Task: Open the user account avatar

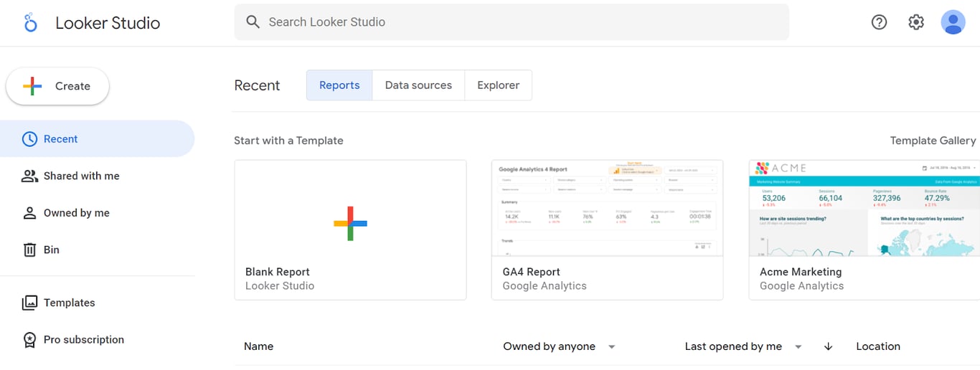Action: point(953,22)
